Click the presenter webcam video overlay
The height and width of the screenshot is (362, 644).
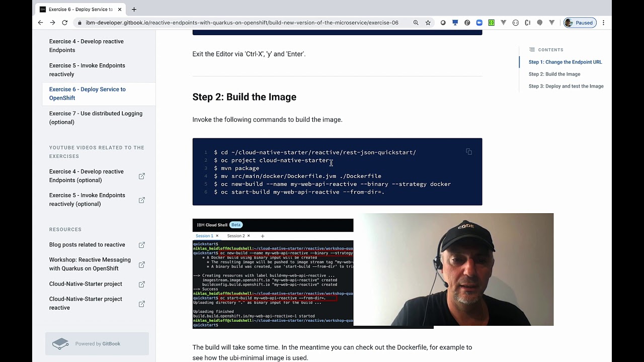[x=453, y=269]
